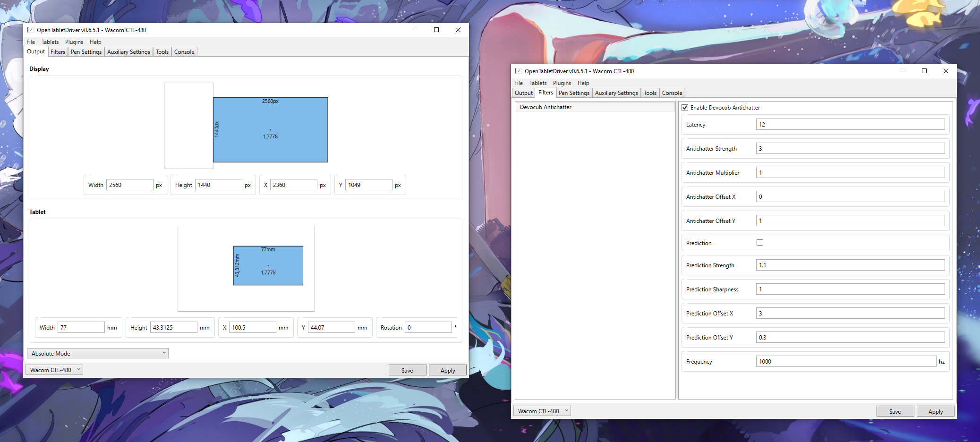The height and width of the screenshot is (442, 980).
Task: Click the OpenTabletDriver icon in left window title bar
Action: click(31, 30)
